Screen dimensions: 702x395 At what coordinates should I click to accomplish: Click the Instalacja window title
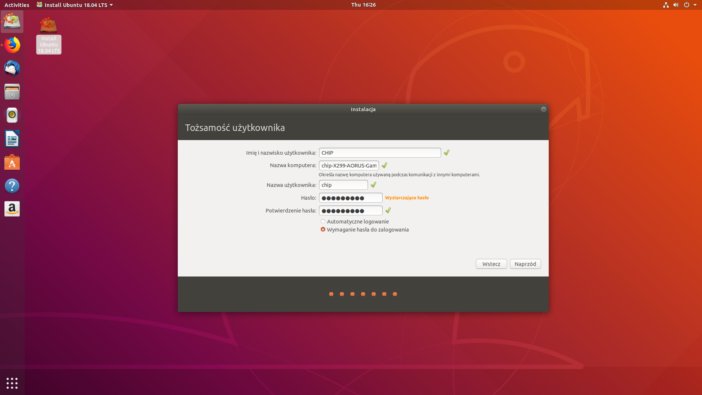363,109
